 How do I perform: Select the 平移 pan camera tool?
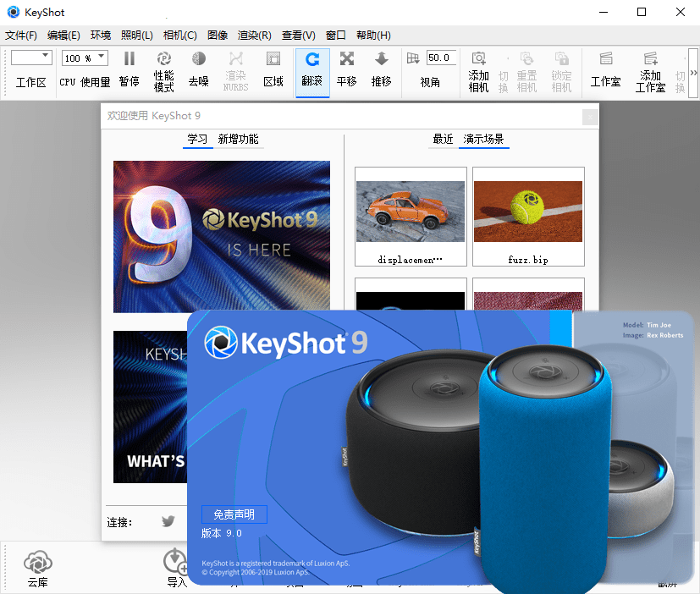pyautogui.click(x=346, y=70)
